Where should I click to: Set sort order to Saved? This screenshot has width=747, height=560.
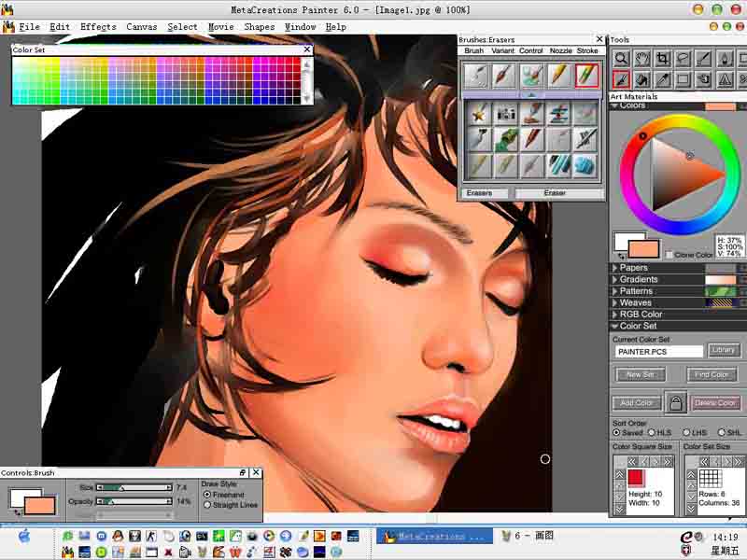[x=616, y=432]
